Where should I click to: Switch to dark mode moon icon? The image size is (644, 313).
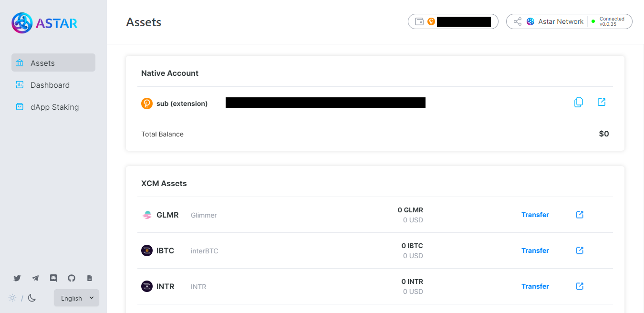pyautogui.click(x=32, y=298)
